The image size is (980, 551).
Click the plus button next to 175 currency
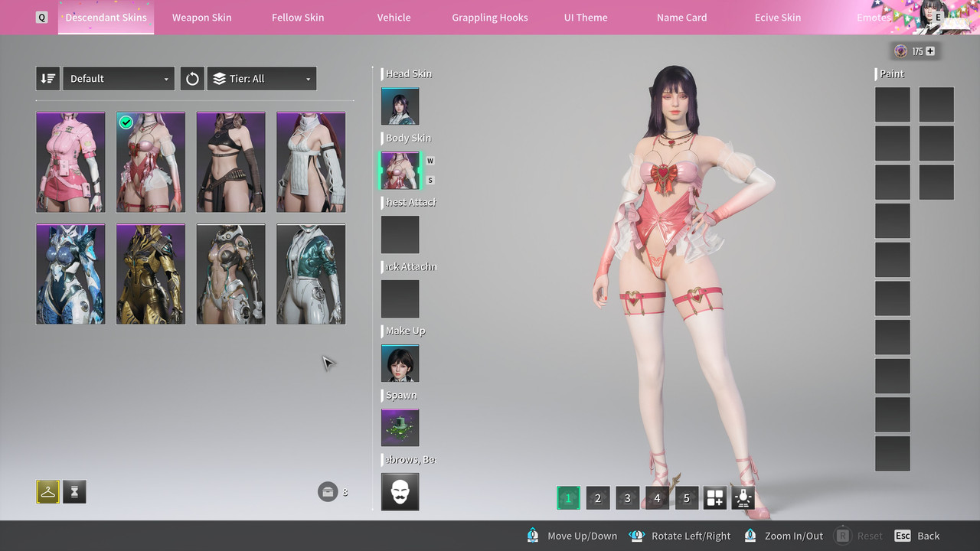(x=930, y=51)
